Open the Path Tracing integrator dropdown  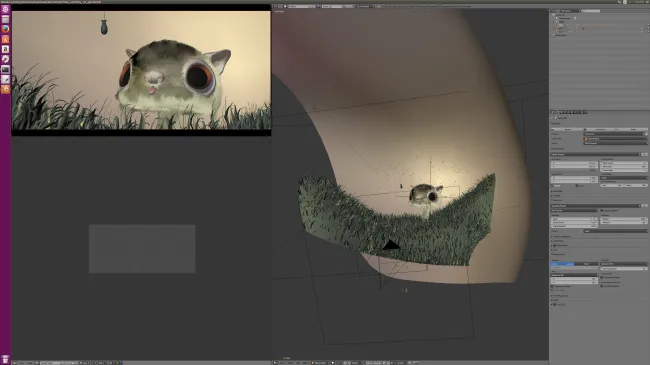575,210
